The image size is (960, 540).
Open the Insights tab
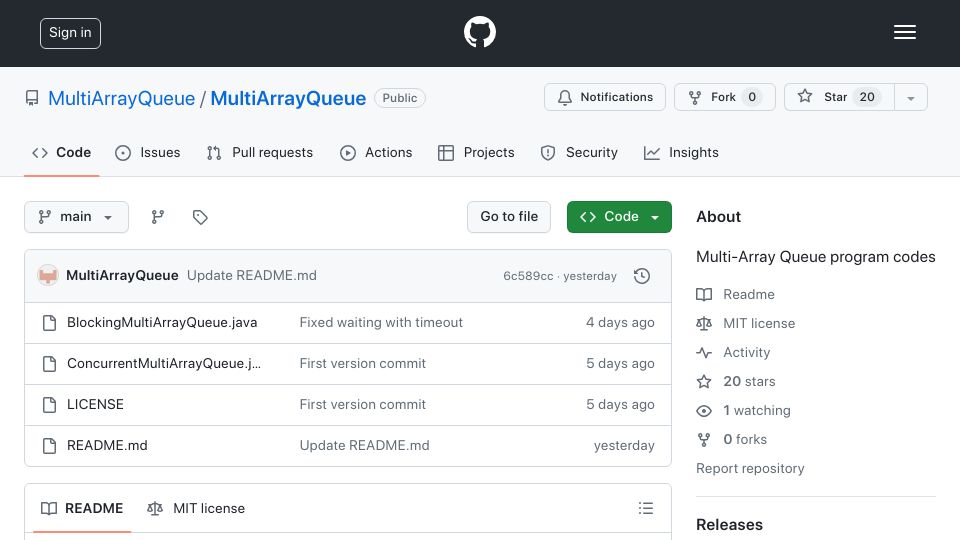tap(681, 152)
